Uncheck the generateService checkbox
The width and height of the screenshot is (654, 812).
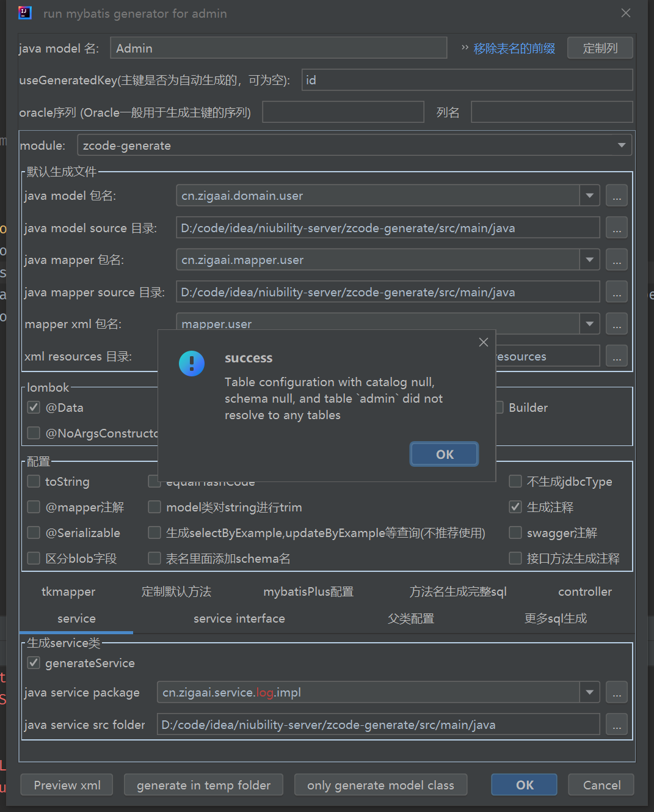(x=34, y=662)
